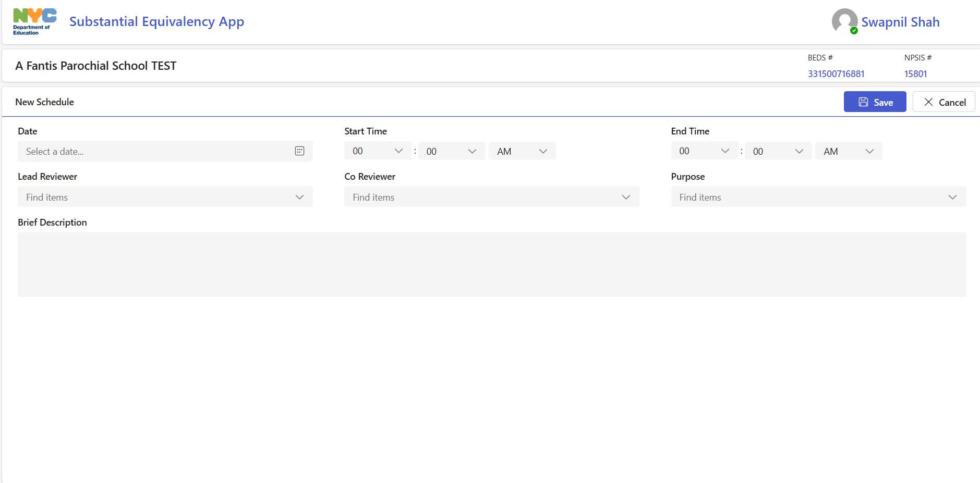Click into the Date input field

tap(156, 152)
